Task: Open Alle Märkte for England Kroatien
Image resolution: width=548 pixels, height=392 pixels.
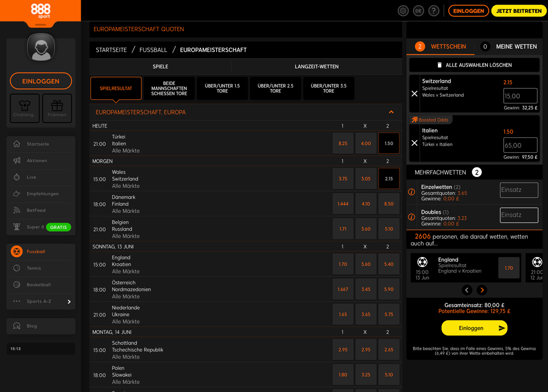Action: (126, 272)
